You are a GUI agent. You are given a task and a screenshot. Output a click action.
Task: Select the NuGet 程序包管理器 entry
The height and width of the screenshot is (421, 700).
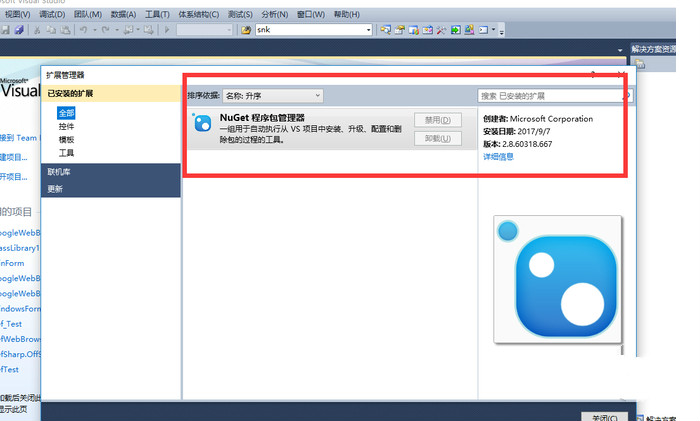pyautogui.click(x=332, y=128)
